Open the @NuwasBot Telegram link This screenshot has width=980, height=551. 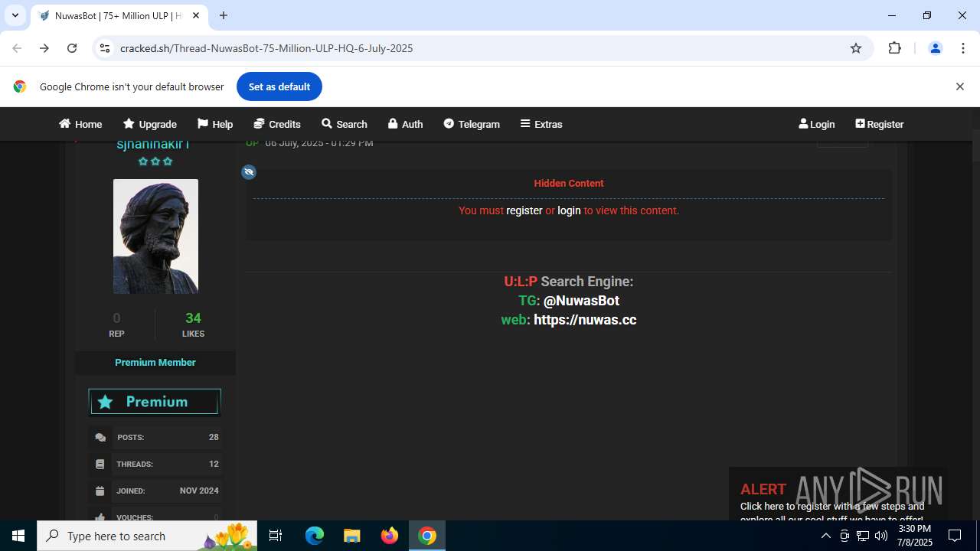pyautogui.click(x=581, y=301)
